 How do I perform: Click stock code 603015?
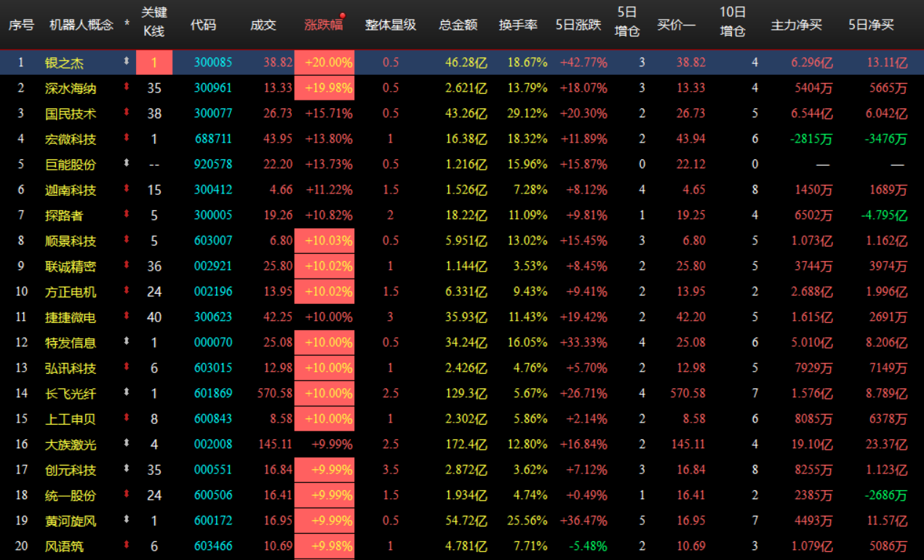click(x=213, y=368)
